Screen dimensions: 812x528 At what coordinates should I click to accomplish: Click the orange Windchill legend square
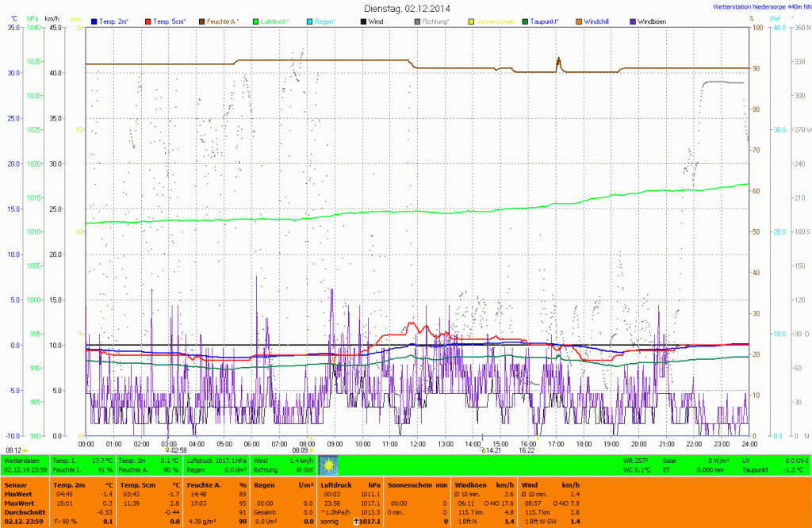(x=578, y=21)
